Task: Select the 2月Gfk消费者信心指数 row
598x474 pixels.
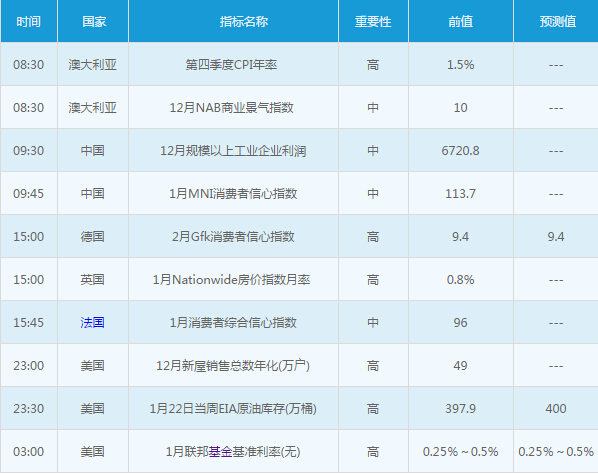Action: pyautogui.click(x=299, y=236)
